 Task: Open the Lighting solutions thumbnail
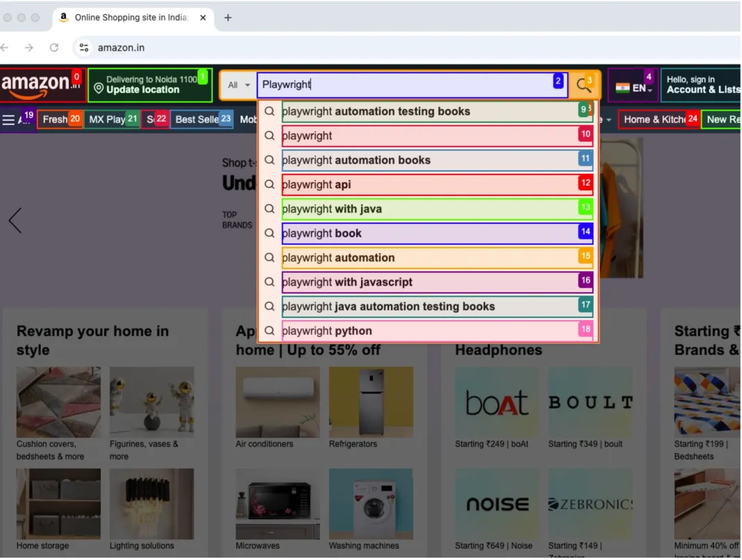[x=152, y=505]
